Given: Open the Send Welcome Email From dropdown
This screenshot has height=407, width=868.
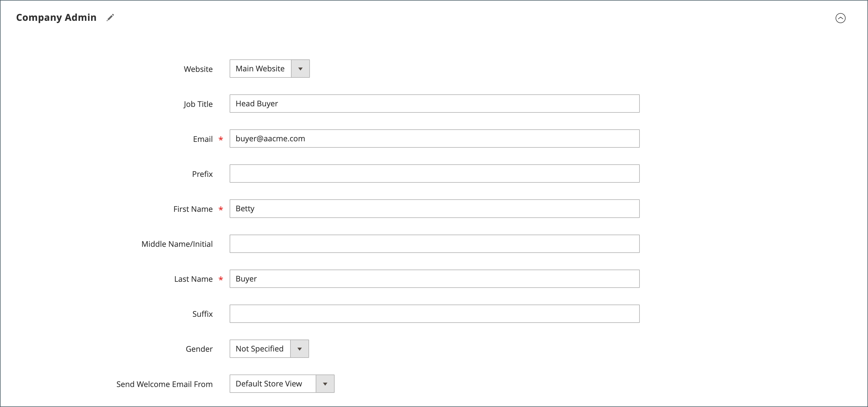Looking at the screenshot, I should pos(282,384).
